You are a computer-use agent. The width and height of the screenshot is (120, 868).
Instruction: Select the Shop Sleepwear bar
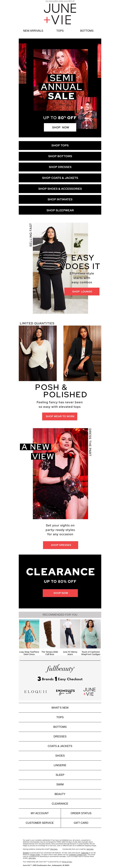coord(60,210)
